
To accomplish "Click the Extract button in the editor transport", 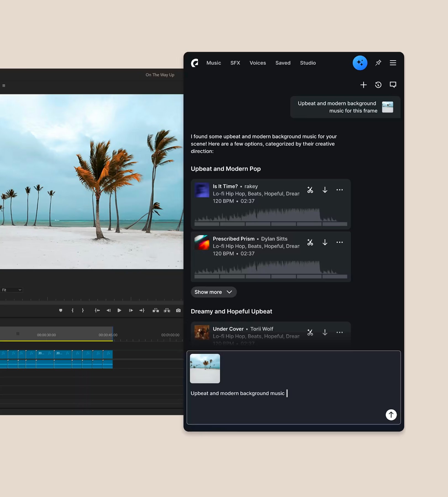I will 167,311.
